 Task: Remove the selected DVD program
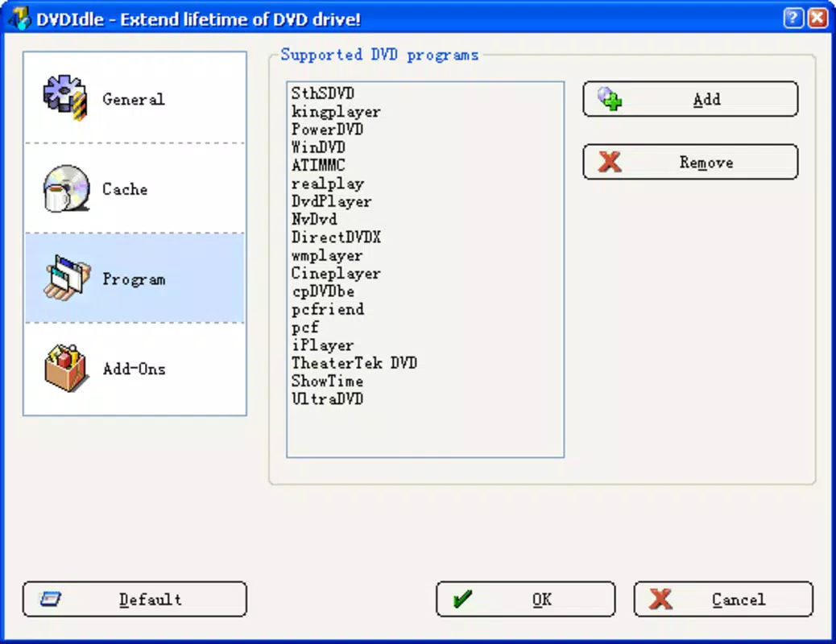690,162
